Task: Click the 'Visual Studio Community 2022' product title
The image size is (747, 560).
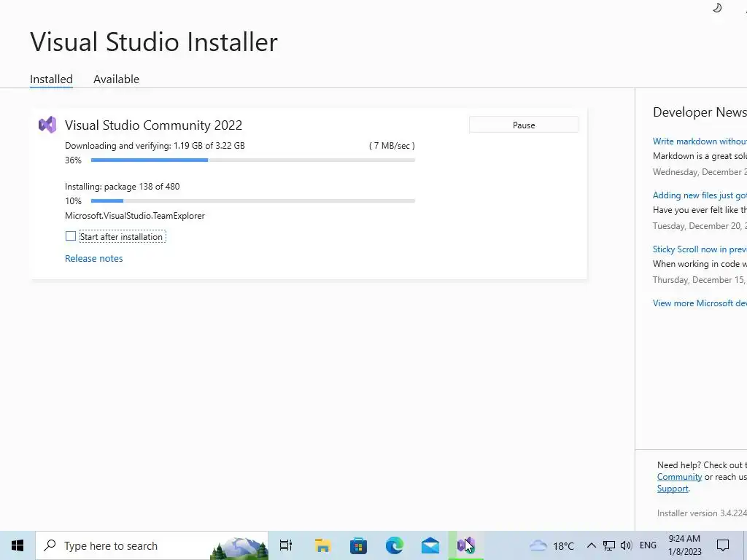Action: [153, 125]
